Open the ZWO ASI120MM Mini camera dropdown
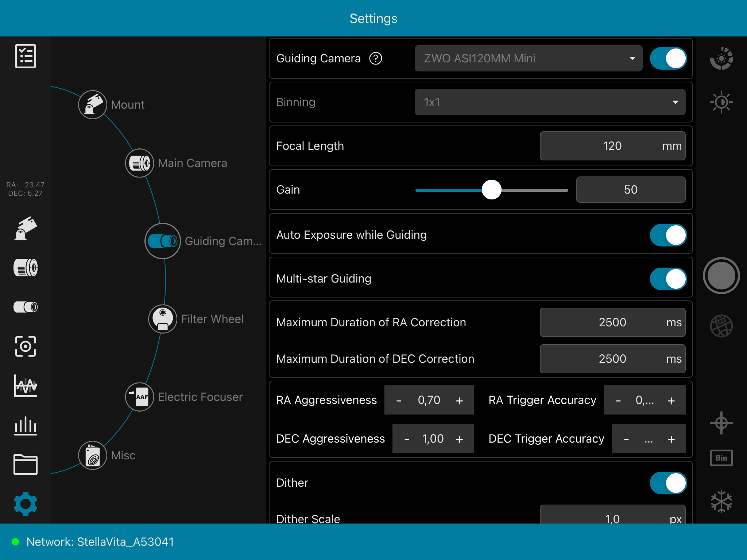Screen dimensions: 747x560 coord(528,58)
